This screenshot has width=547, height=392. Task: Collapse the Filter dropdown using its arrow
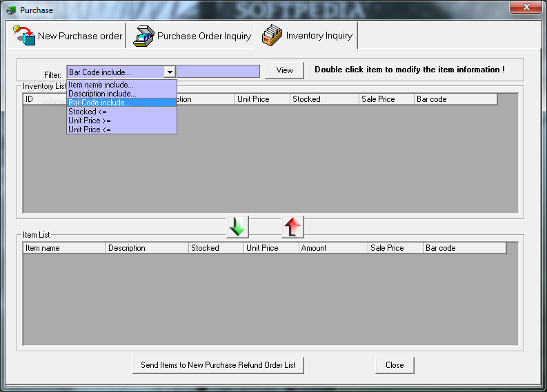[170, 72]
